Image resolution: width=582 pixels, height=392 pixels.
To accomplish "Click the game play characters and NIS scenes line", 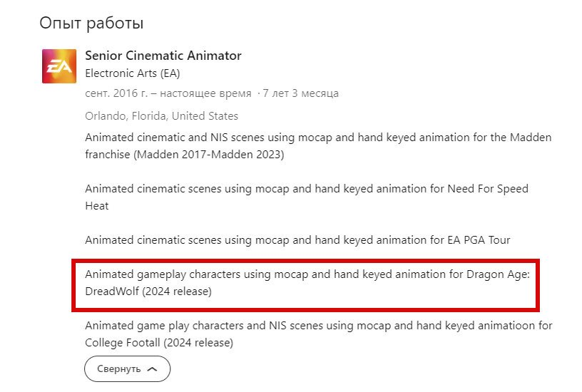I will 319,326.
